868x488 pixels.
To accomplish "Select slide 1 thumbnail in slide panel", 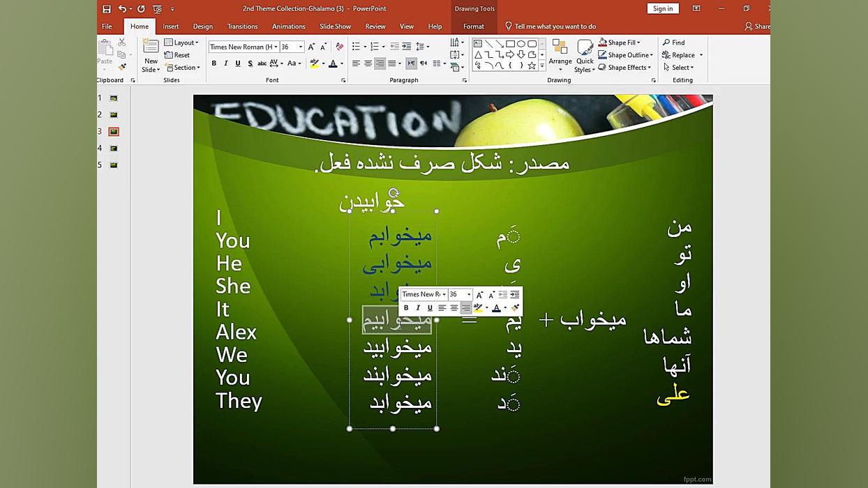I will coord(114,98).
